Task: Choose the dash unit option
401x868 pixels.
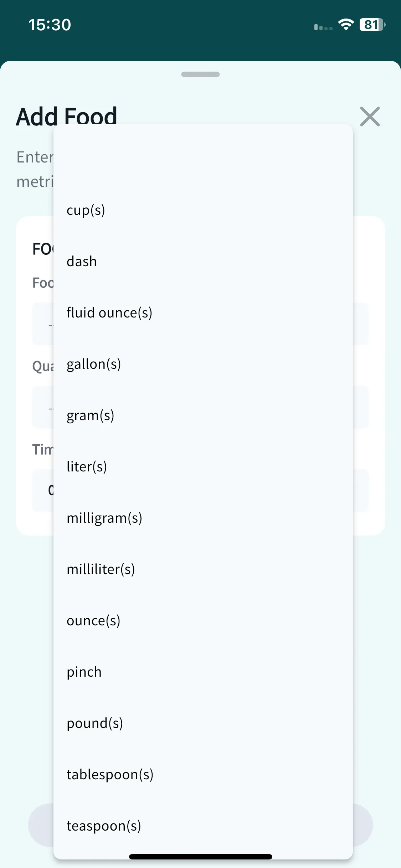Action: (203, 262)
